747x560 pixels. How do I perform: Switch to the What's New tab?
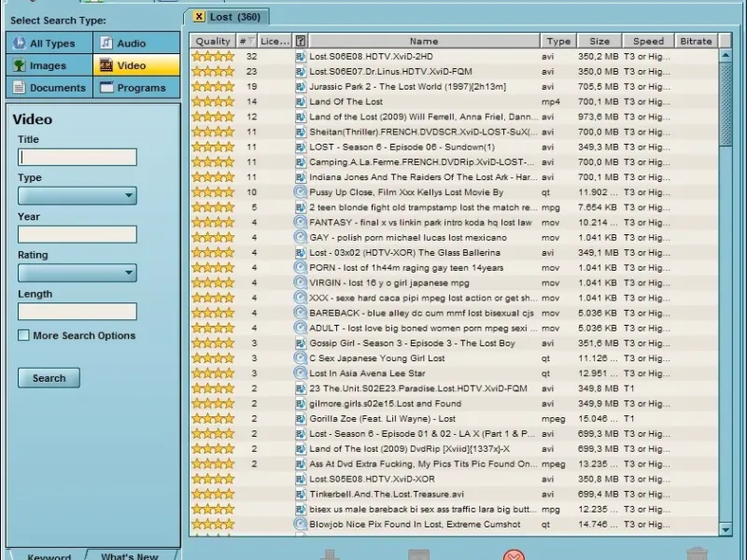(x=129, y=556)
